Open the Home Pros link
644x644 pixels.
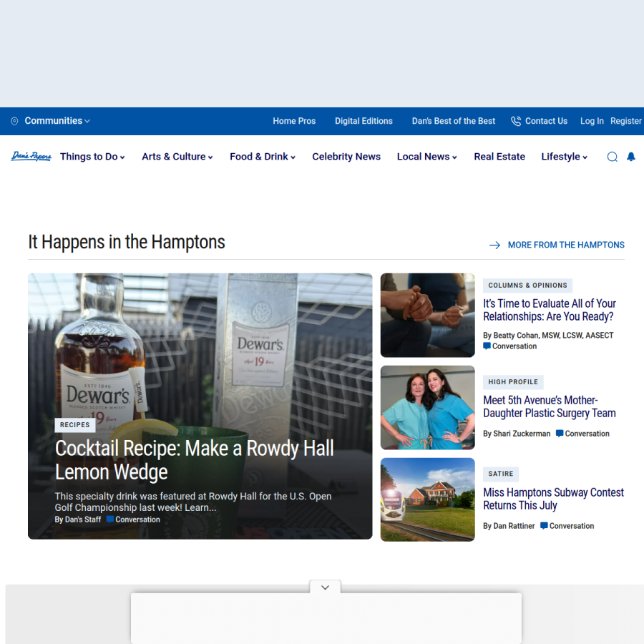(x=294, y=121)
